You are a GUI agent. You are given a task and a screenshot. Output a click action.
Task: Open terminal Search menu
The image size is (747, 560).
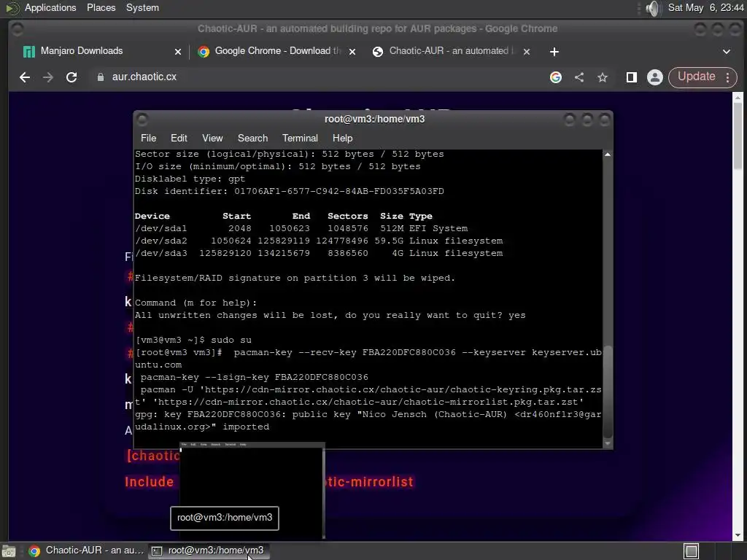(x=252, y=138)
